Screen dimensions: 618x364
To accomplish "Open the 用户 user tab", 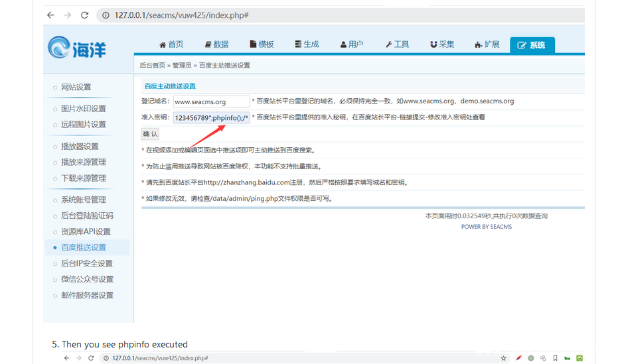I will click(x=352, y=44).
